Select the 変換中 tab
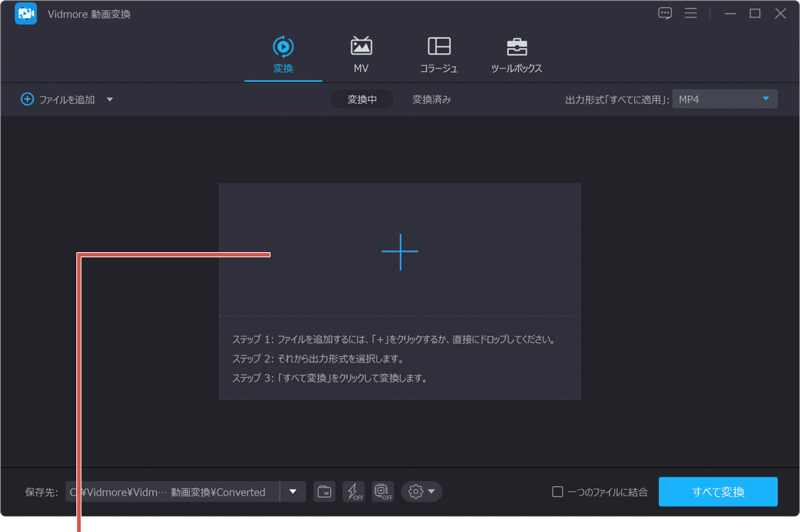This screenshot has height=532, width=800. pos(362,99)
